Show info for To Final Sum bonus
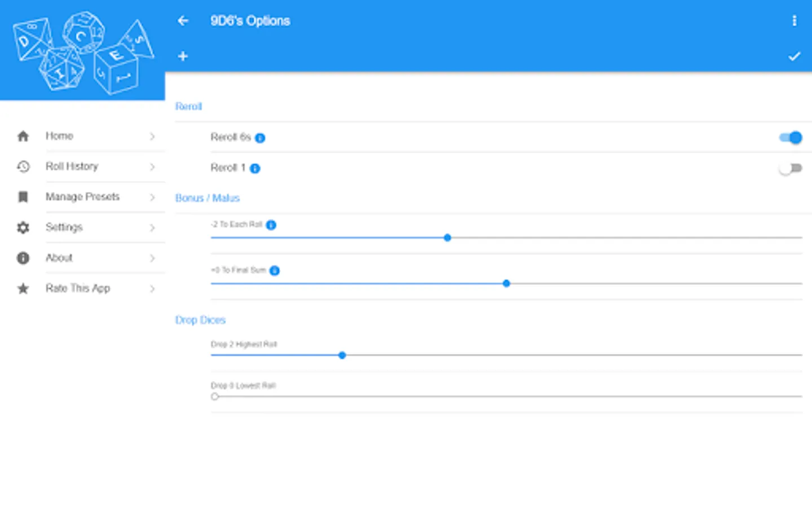Screen dimensions: 812x508 [275, 271]
